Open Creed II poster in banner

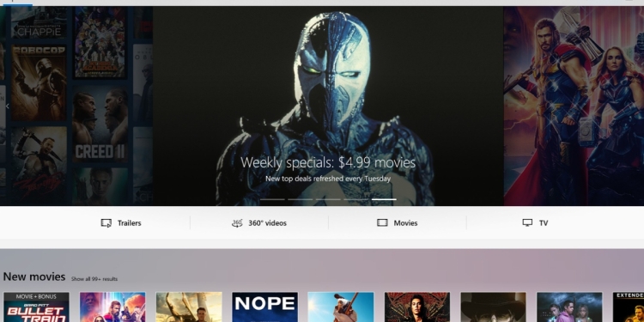click(x=100, y=123)
